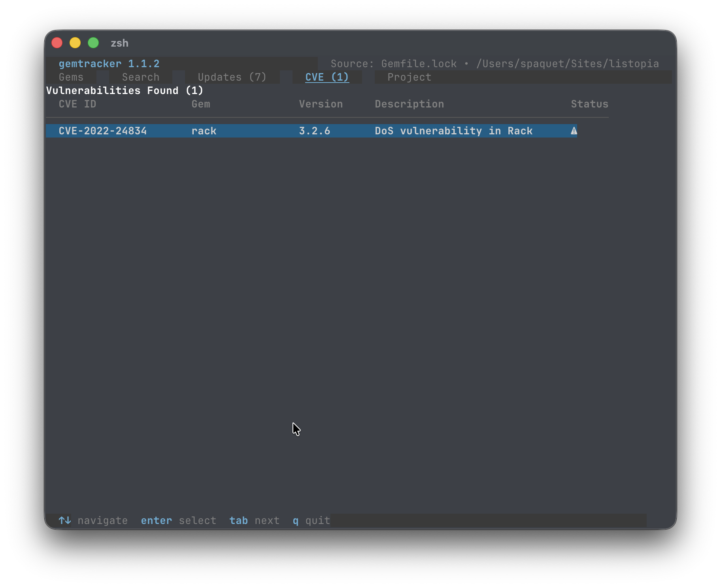
Task: Switch to Updates (7) tab
Action: coord(232,77)
